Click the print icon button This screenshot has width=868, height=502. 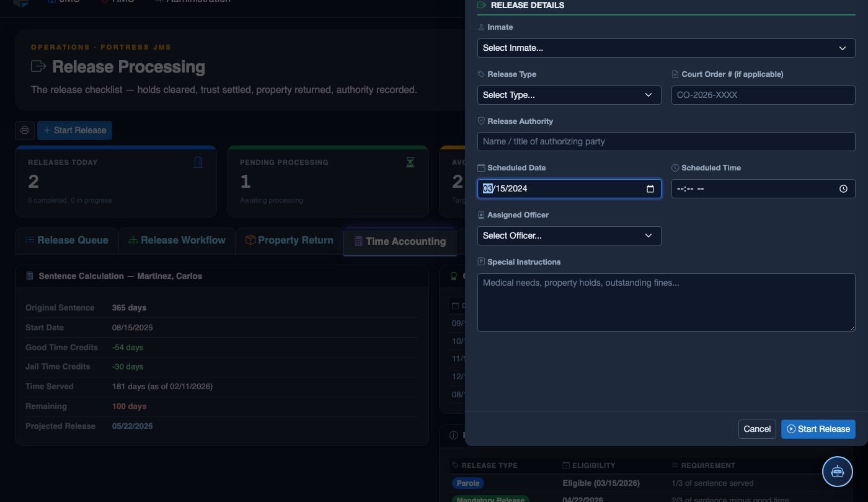coord(25,130)
